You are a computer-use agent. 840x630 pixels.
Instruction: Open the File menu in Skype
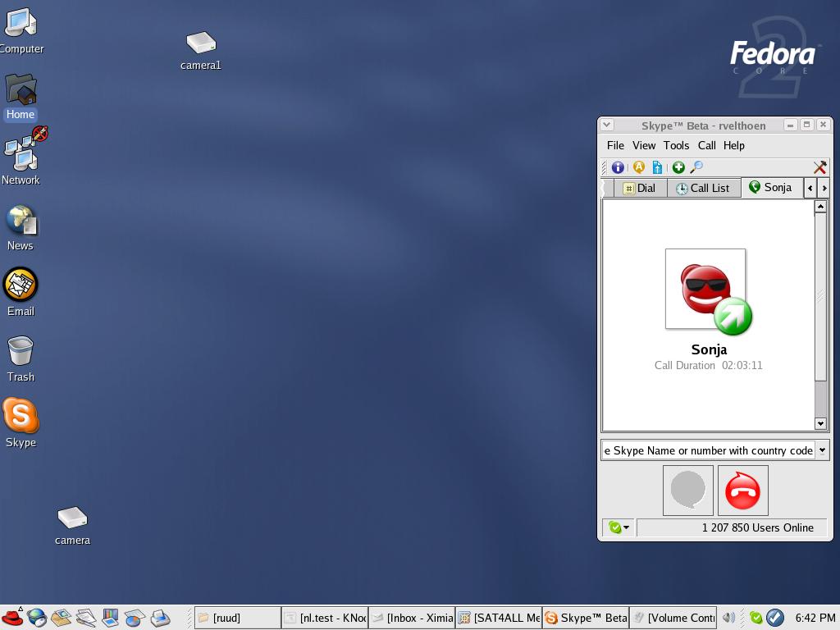(615, 146)
